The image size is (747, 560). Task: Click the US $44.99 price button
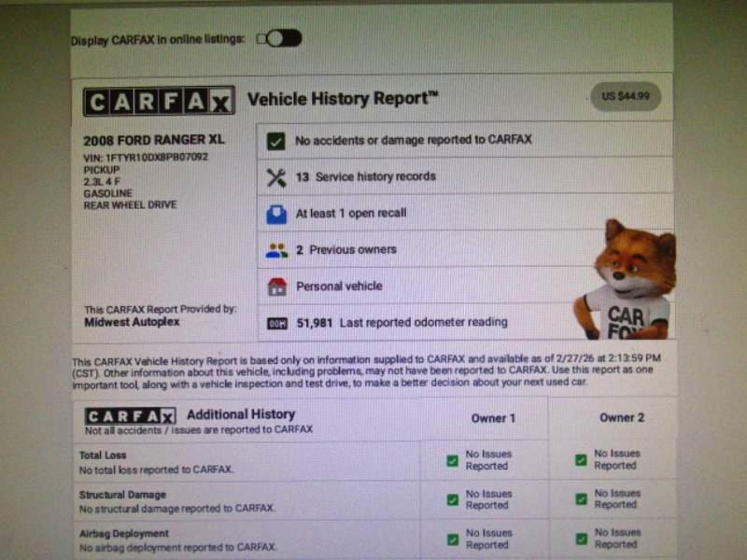click(625, 97)
